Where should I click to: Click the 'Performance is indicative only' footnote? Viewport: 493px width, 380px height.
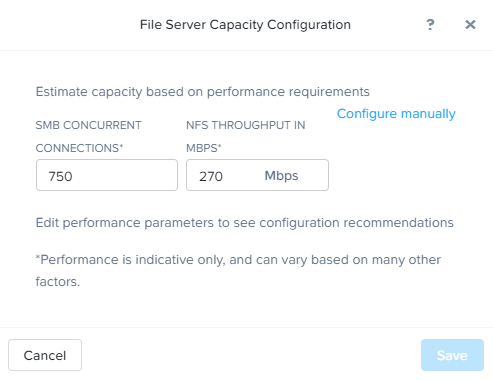point(238,270)
